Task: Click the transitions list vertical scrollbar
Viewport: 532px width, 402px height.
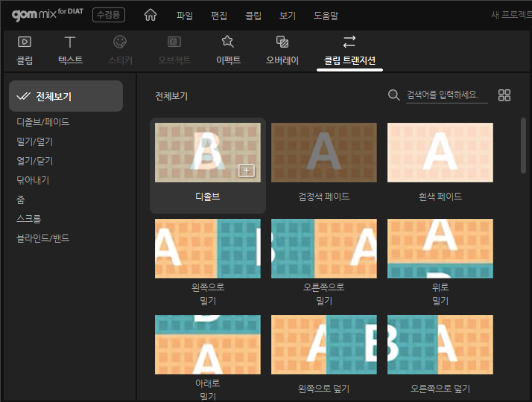Action: pyautogui.click(x=523, y=145)
